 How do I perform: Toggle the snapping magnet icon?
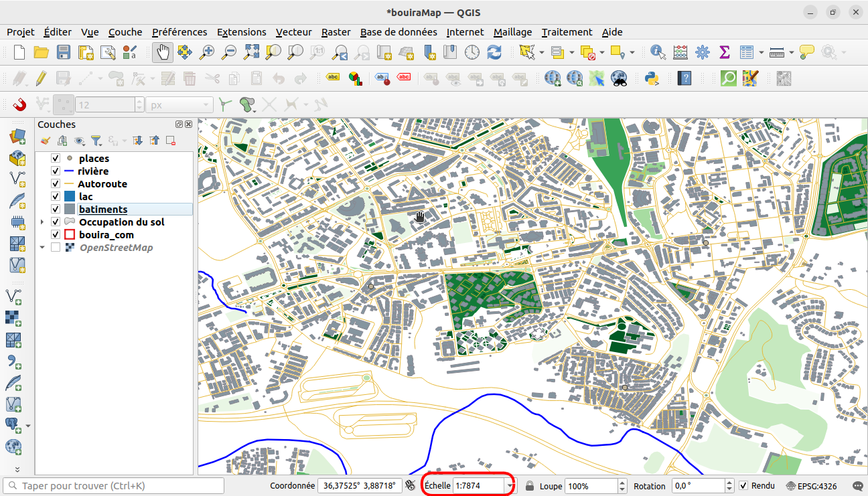[19, 104]
